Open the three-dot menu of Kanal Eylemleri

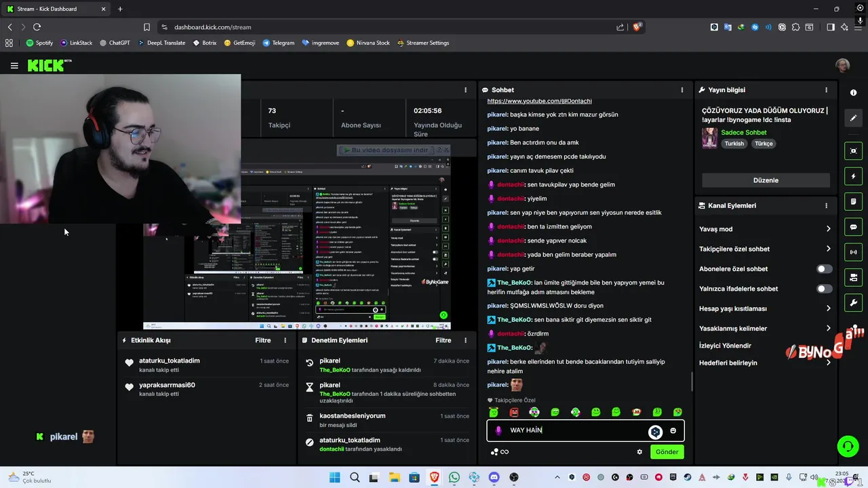826,205
